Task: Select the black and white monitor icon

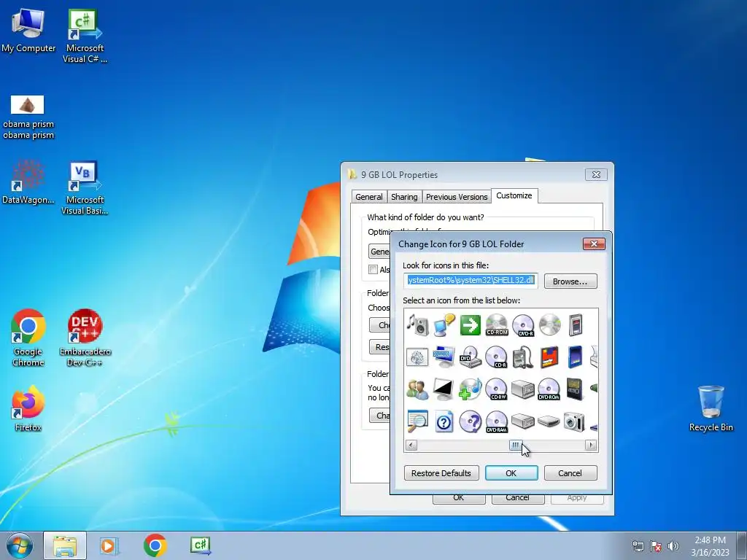Action: pyautogui.click(x=444, y=389)
